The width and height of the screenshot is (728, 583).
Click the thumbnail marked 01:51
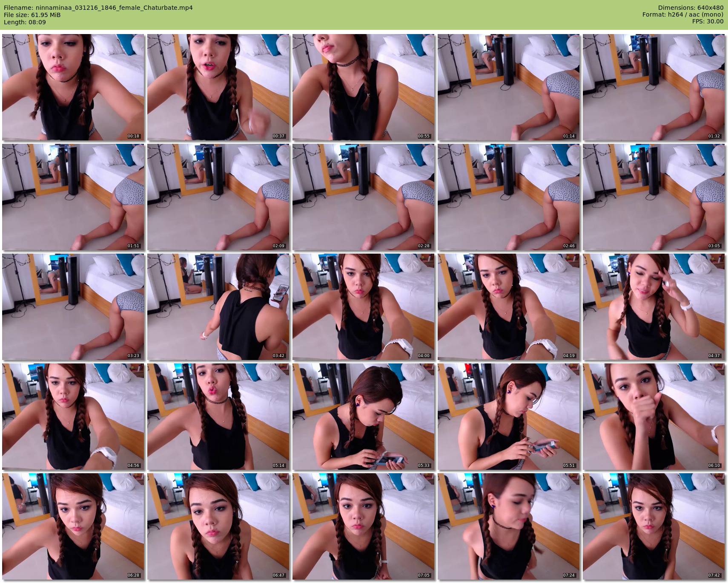pos(73,197)
